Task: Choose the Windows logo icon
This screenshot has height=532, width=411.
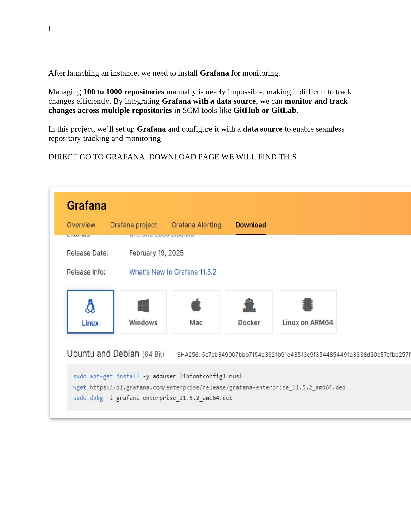Action: pos(143,305)
